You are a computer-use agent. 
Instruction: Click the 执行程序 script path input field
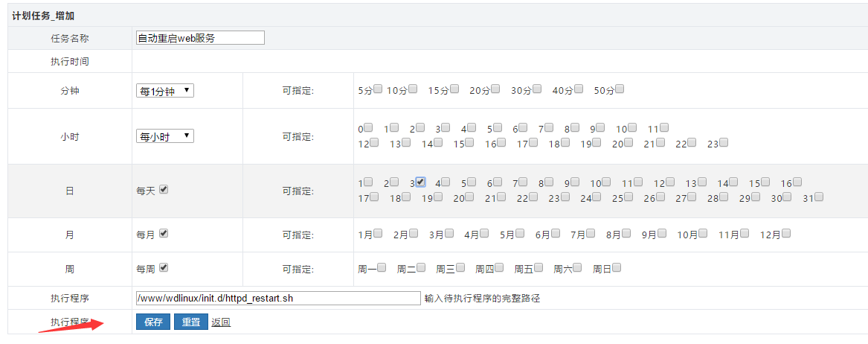pos(277,298)
